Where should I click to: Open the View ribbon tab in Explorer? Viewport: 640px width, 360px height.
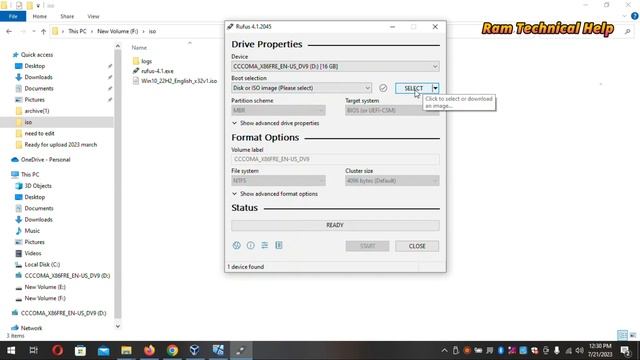pyautogui.click(x=93, y=16)
